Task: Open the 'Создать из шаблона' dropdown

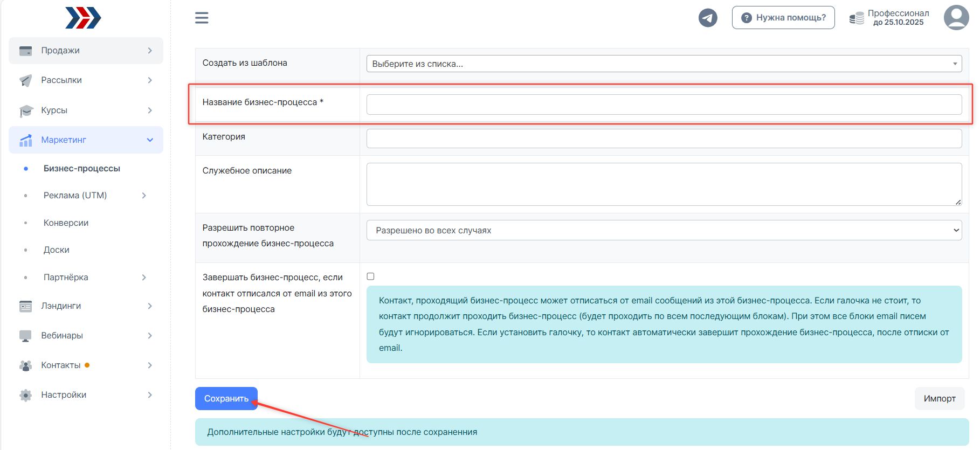Action: (664, 64)
